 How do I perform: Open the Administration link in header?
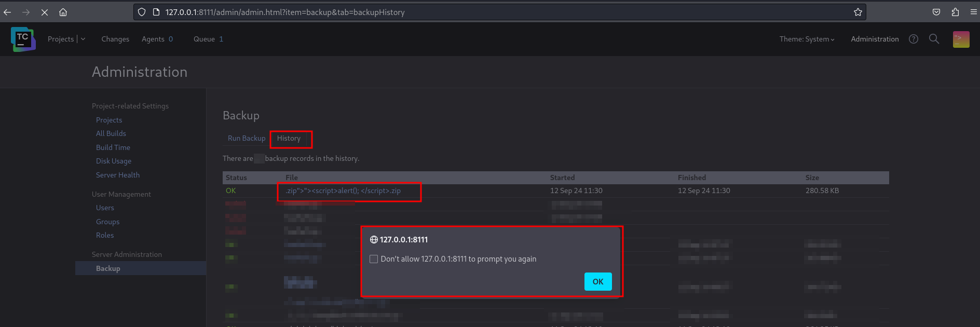pos(875,39)
